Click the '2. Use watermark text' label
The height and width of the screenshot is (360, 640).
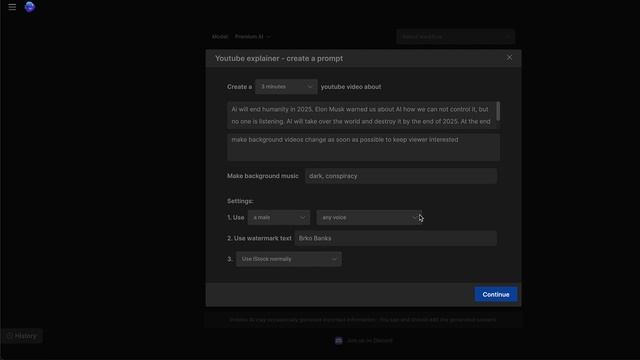click(259, 238)
